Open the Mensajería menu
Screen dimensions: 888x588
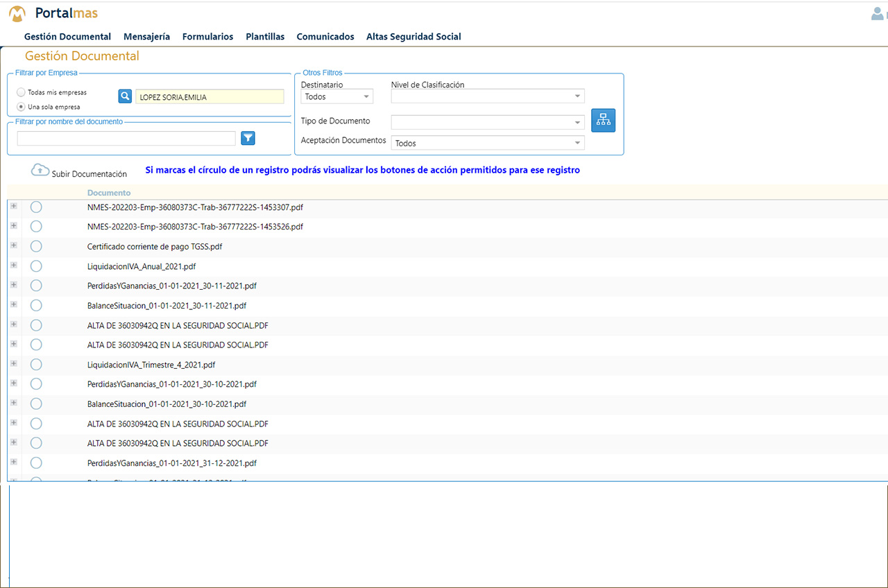[x=146, y=37]
